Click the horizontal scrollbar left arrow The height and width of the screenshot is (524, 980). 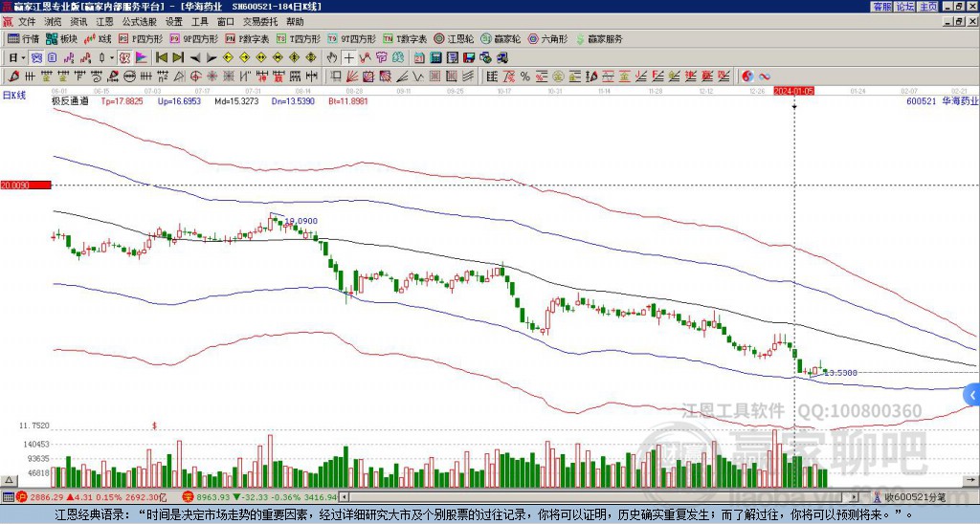click(x=344, y=497)
